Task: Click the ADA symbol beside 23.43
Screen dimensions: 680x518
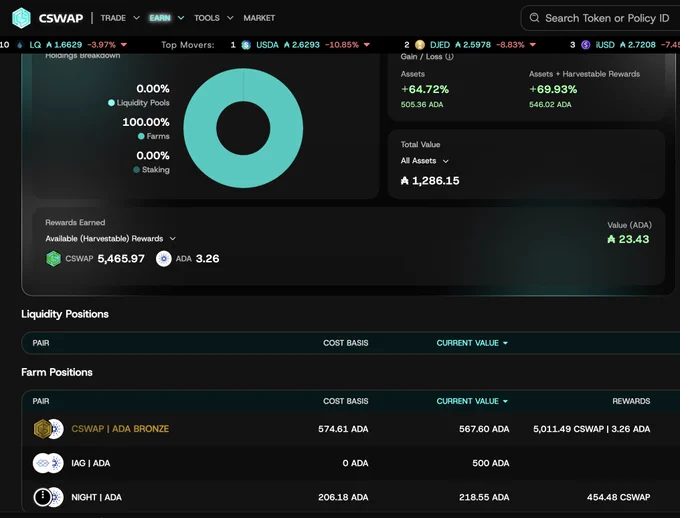Action: (611, 239)
